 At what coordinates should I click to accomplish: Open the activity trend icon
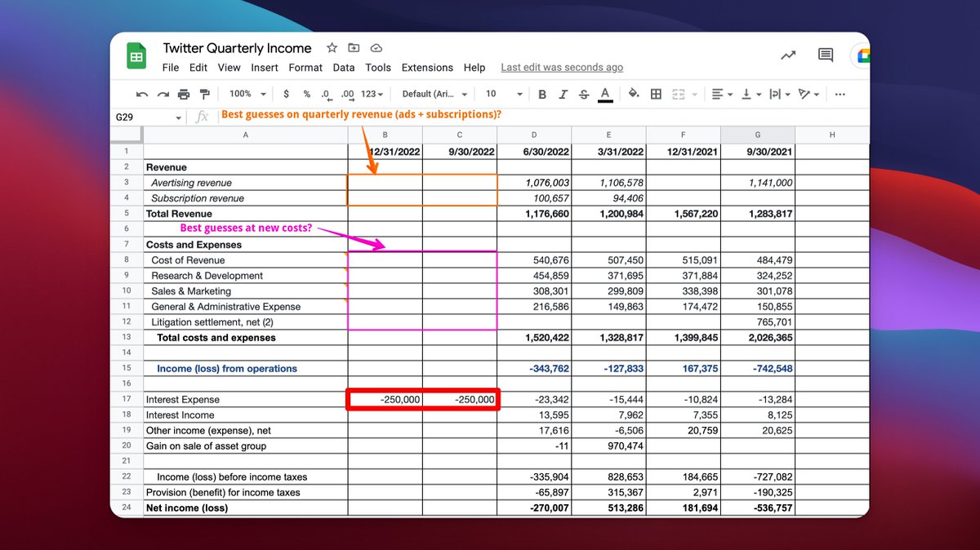788,55
